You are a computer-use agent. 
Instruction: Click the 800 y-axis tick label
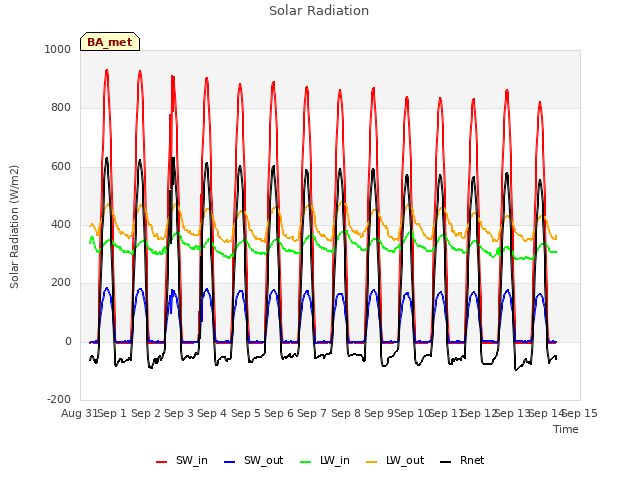(61, 108)
